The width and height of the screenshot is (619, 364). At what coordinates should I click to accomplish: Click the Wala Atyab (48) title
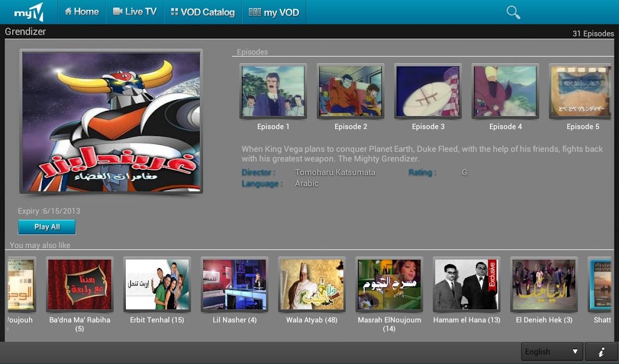[x=312, y=320]
